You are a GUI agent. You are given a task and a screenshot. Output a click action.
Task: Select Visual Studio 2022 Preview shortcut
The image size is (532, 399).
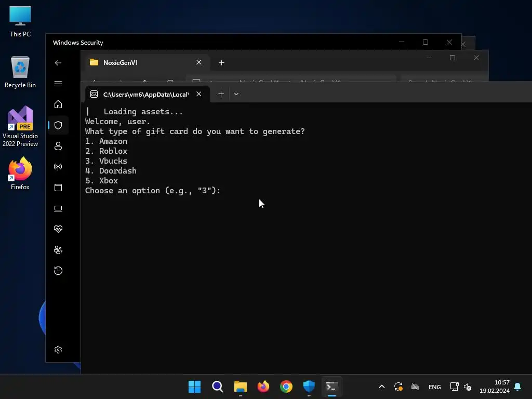(x=20, y=127)
